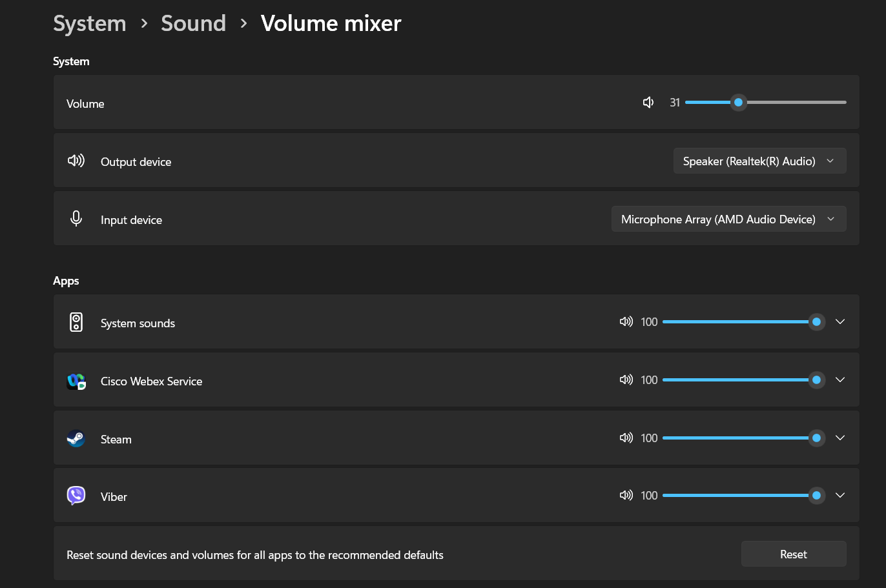The height and width of the screenshot is (588, 886).
Task: Open the Sound breadcrumb page
Action: tap(193, 23)
